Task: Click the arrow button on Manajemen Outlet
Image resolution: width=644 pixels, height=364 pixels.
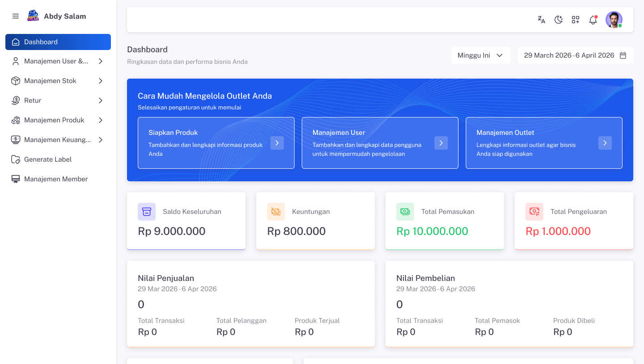Action: [x=605, y=143]
